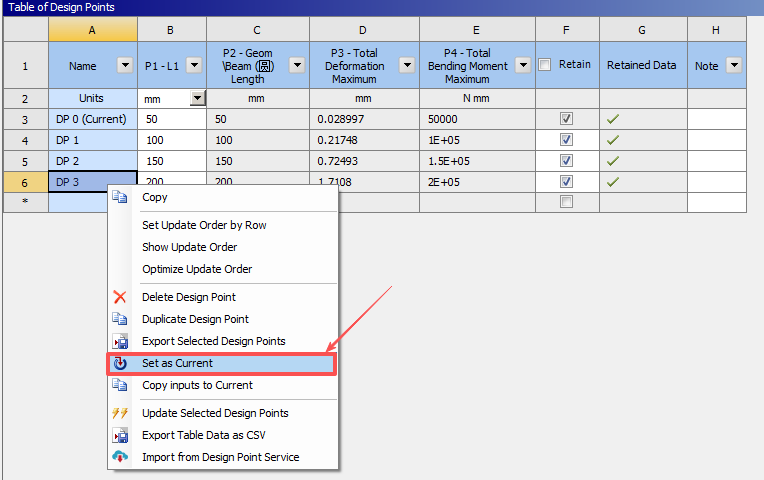Select the DP 0 (Current) name cell
Screen dimensions: 764x480
(x=93, y=119)
